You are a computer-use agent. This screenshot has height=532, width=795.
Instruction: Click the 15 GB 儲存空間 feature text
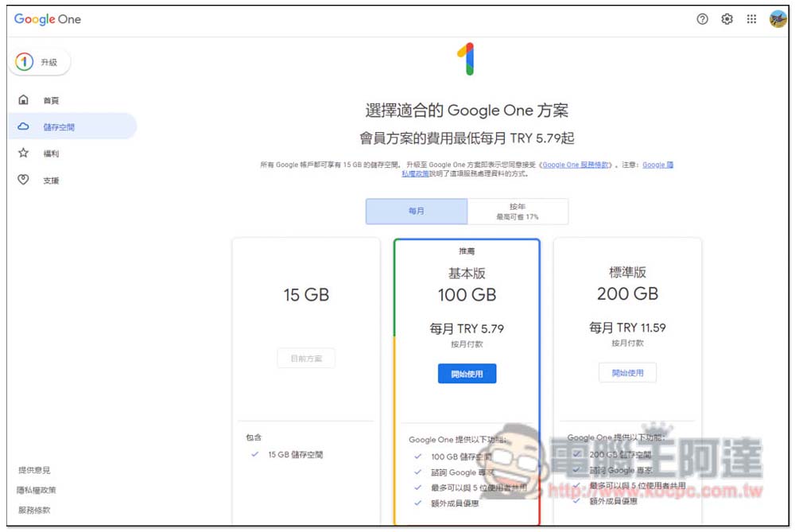pyautogui.click(x=296, y=454)
